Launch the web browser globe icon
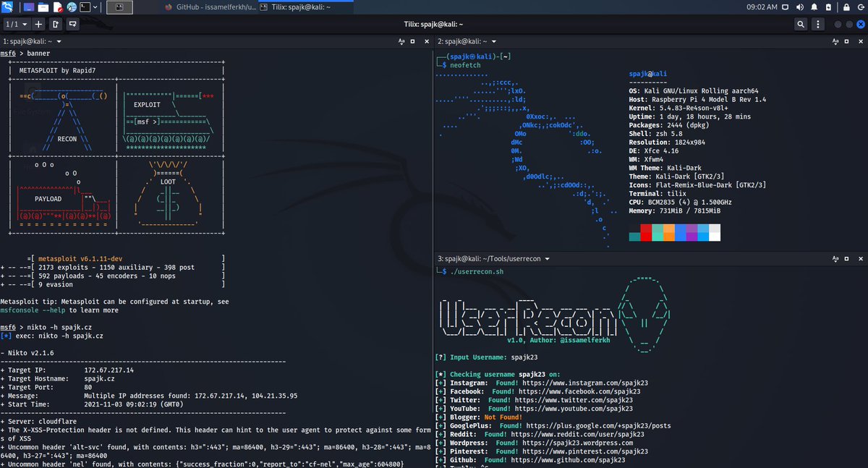The width and height of the screenshot is (868, 468). tap(71, 7)
